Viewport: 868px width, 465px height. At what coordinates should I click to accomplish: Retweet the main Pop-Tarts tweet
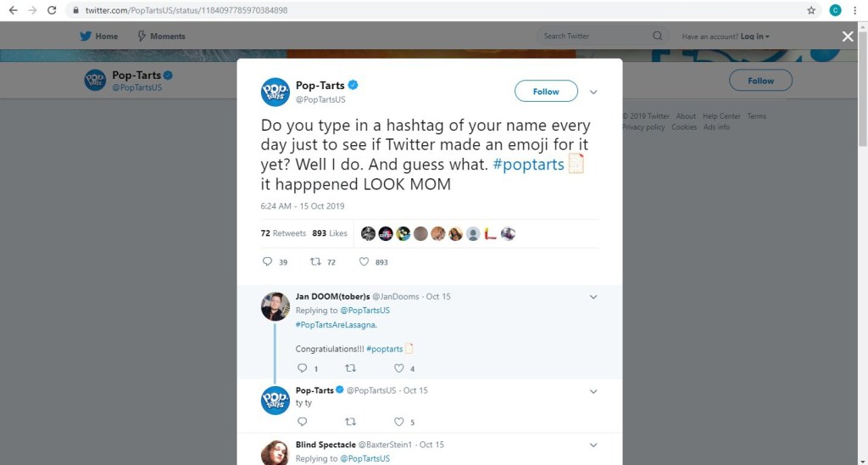pyautogui.click(x=316, y=262)
